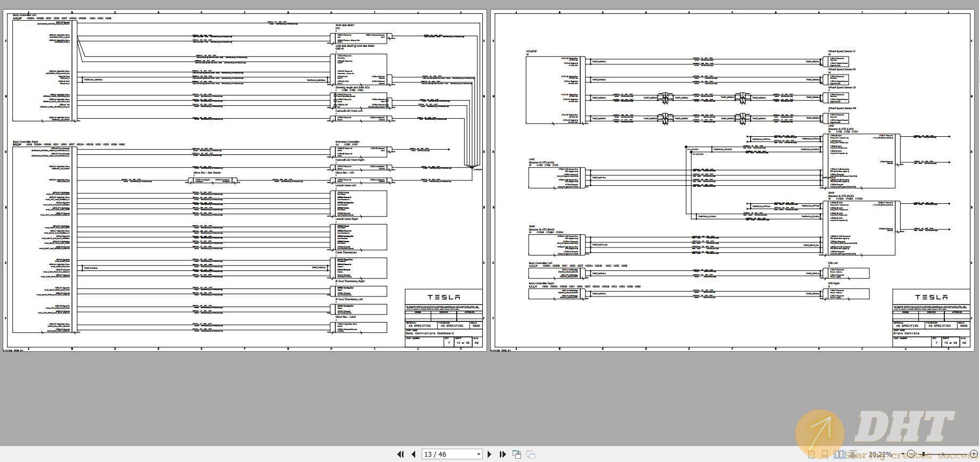Click the previous view icon
The image size is (980, 462).
[516, 454]
